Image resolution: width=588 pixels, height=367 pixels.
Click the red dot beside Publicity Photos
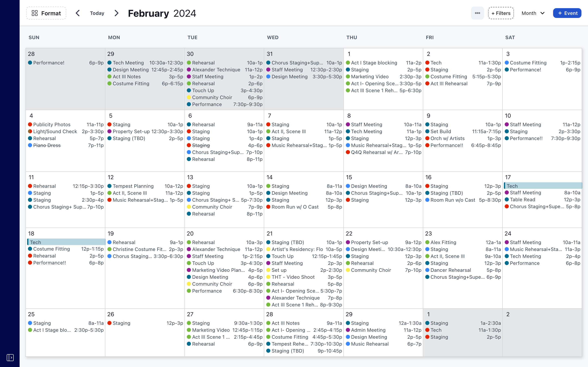click(x=30, y=125)
